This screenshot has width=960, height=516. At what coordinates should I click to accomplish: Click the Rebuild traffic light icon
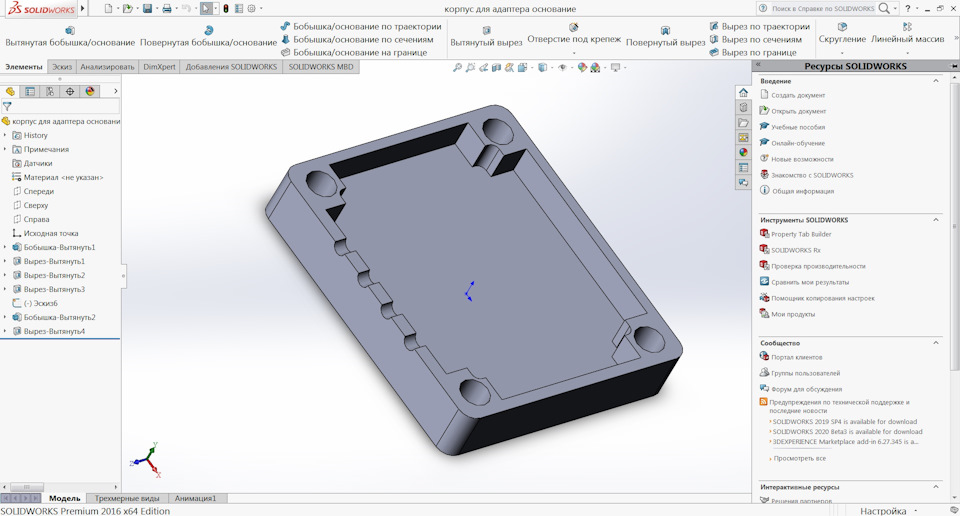[225, 9]
